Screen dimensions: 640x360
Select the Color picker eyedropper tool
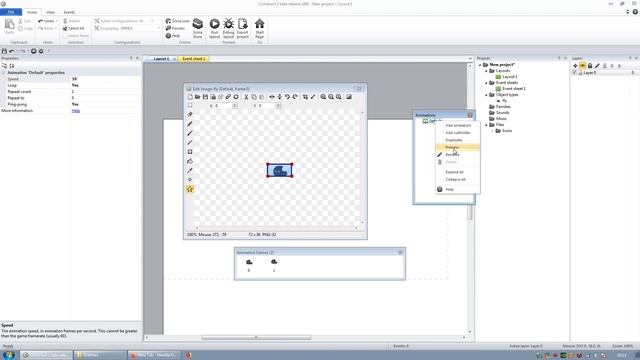coord(190,171)
